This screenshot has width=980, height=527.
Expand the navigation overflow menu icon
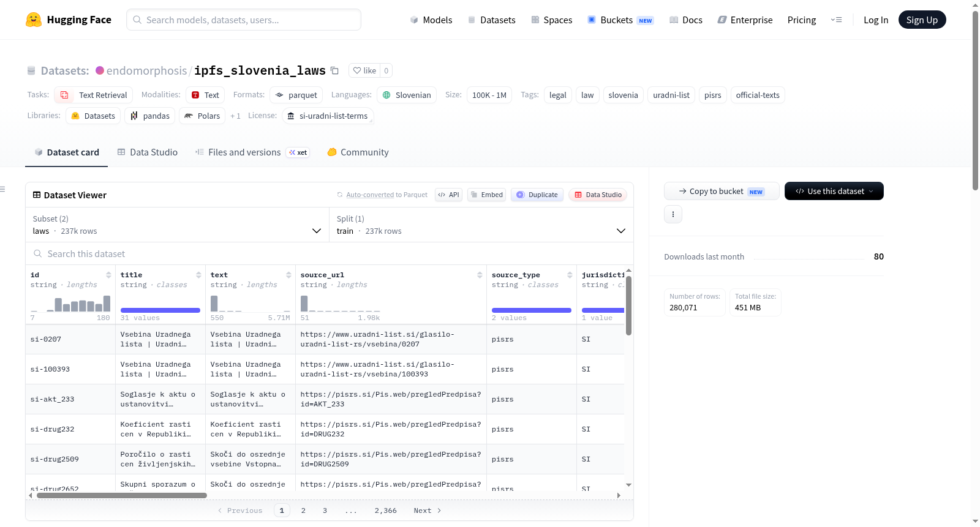(x=836, y=20)
